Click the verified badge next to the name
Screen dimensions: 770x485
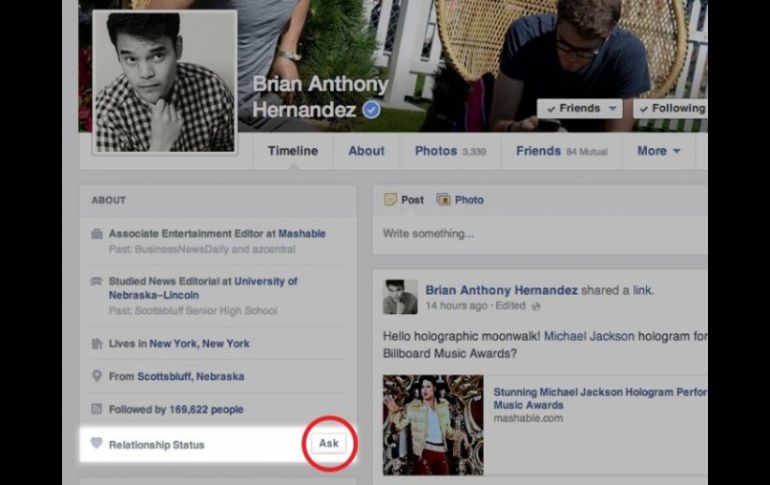pyautogui.click(x=371, y=111)
